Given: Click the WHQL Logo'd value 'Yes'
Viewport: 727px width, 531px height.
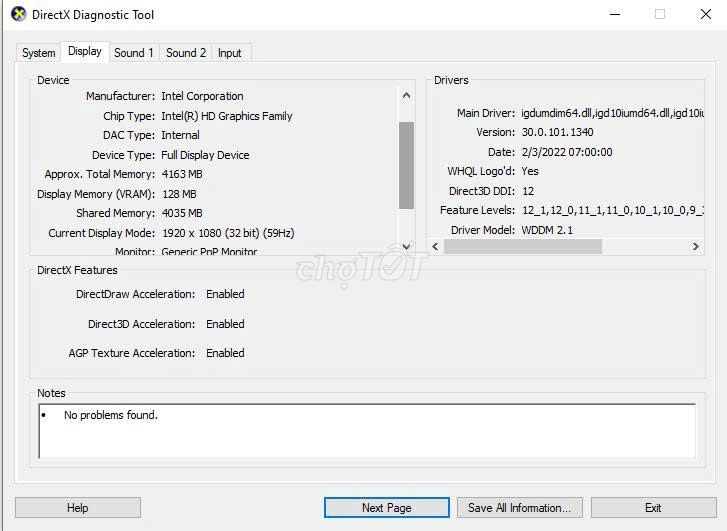Looking at the screenshot, I should click(530, 171).
